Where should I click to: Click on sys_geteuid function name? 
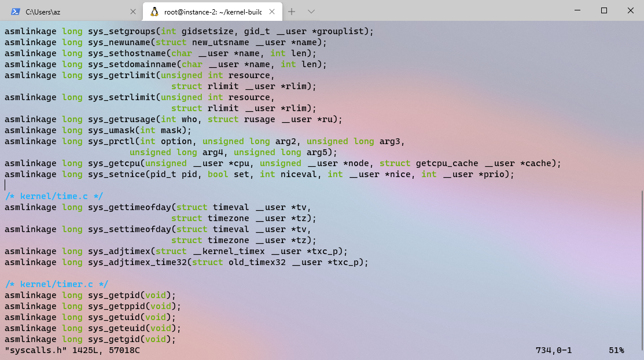coord(117,328)
